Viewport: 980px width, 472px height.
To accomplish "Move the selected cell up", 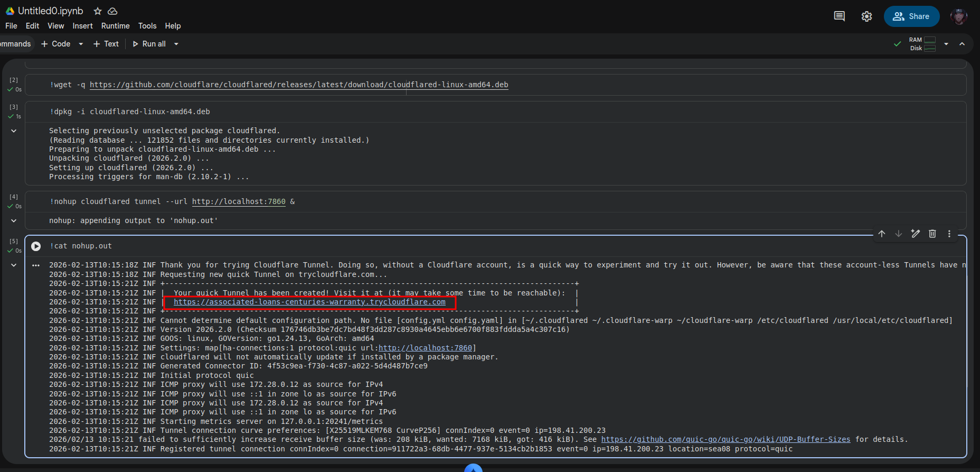I will point(882,234).
